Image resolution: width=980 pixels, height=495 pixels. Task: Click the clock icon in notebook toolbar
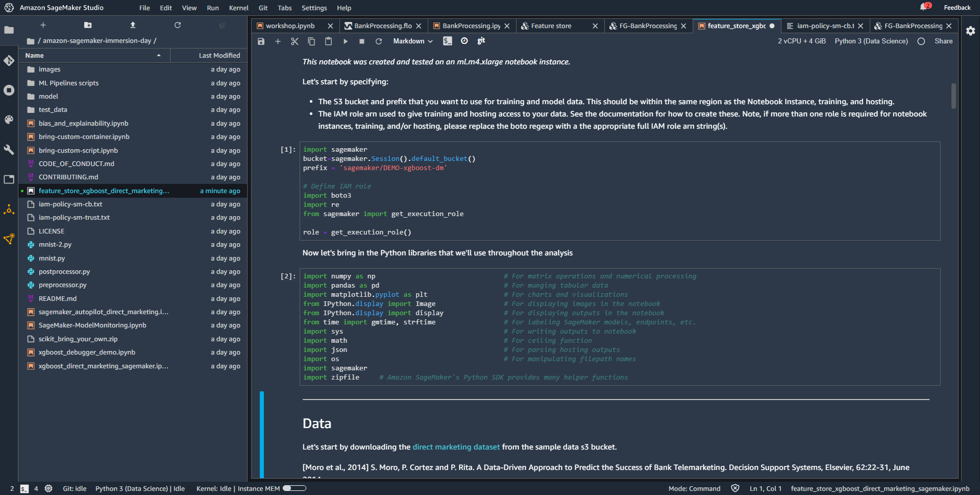(464, 41)
